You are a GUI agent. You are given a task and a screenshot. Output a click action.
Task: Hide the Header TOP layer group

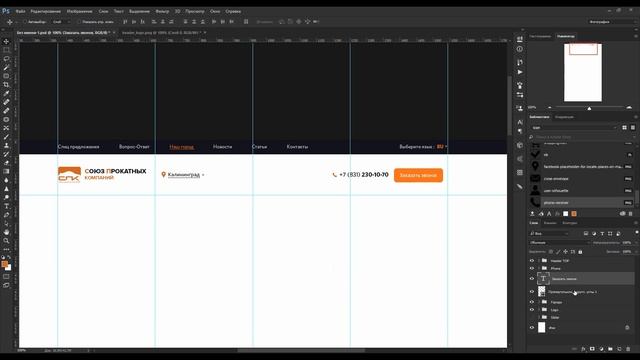click(532, 260)
